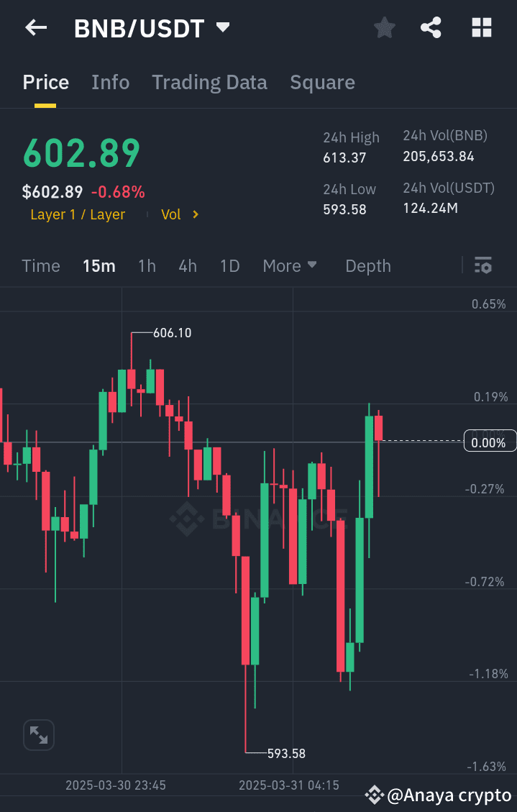The width and height of the screenshot is (517, 812).
Task: Open the chart indicator settings icon
Action: tap(482, 265)
